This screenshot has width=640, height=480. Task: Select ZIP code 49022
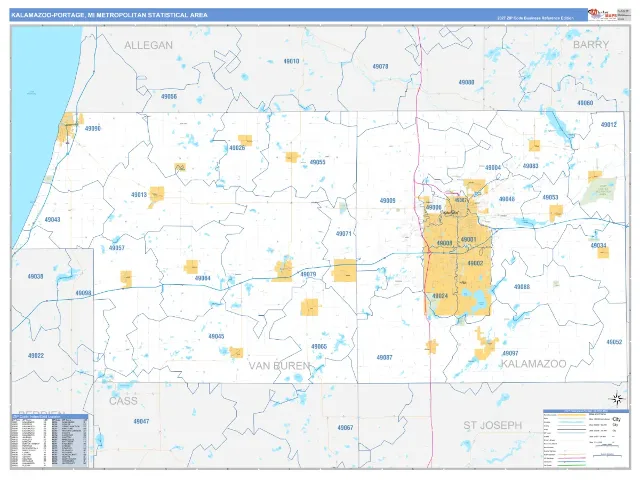tap(36, 356)
